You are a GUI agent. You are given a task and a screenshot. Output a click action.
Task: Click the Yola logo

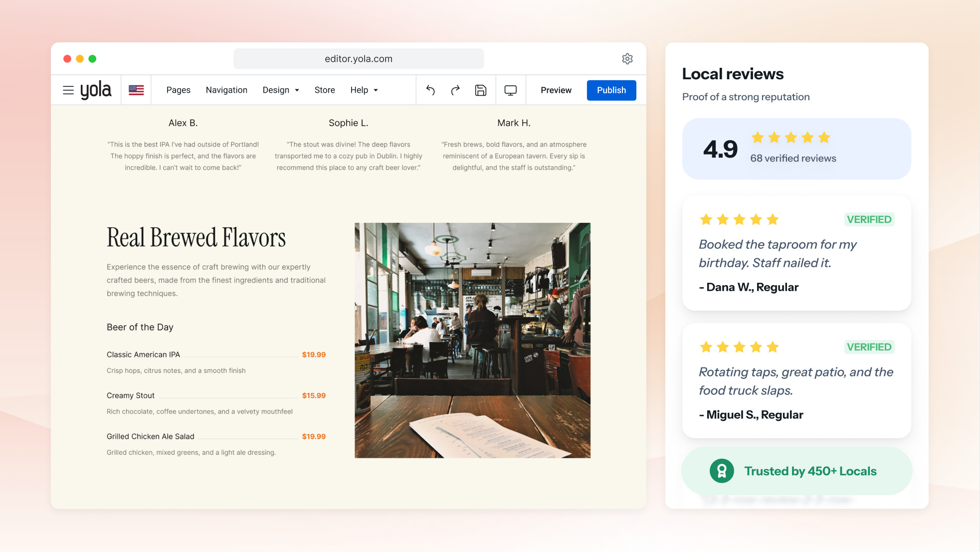96,90
